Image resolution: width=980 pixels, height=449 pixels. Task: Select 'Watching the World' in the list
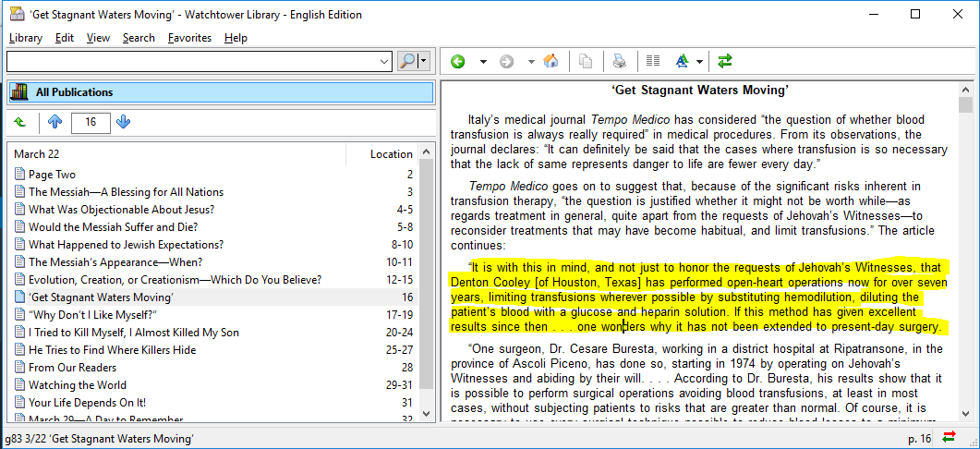pos(78,385)
